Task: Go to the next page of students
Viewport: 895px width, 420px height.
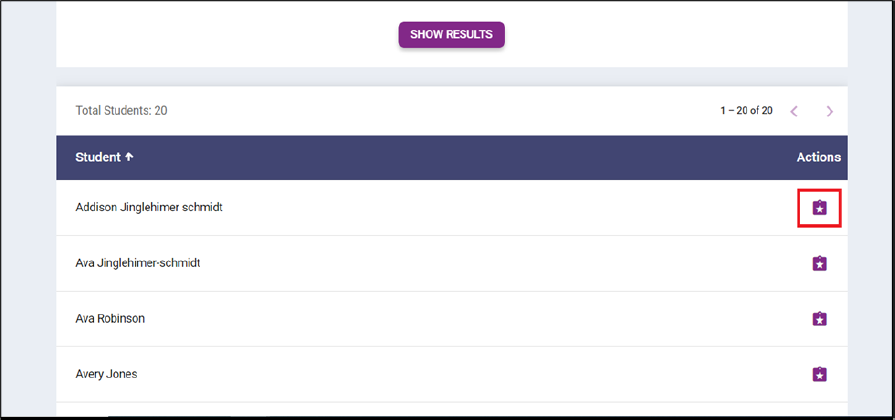Action: tap(830, 111)
